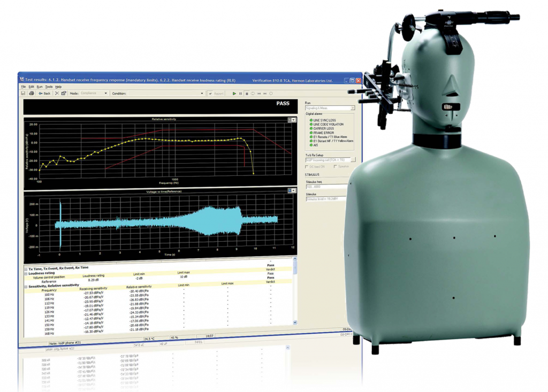The height and width of the screenshot is (392, 548).
Task: Open the Run menu
Action: click(x=40, y=87)
